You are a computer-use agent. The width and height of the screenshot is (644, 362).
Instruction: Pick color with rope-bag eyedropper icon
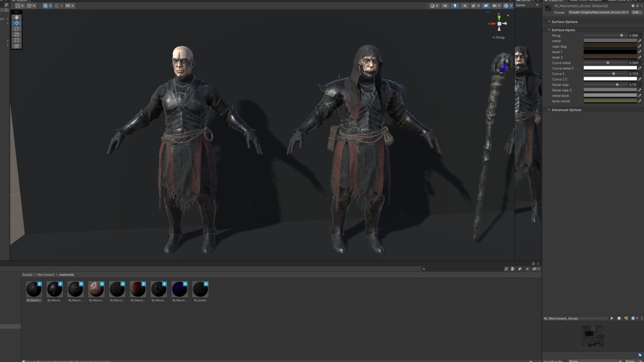[640, 46]
